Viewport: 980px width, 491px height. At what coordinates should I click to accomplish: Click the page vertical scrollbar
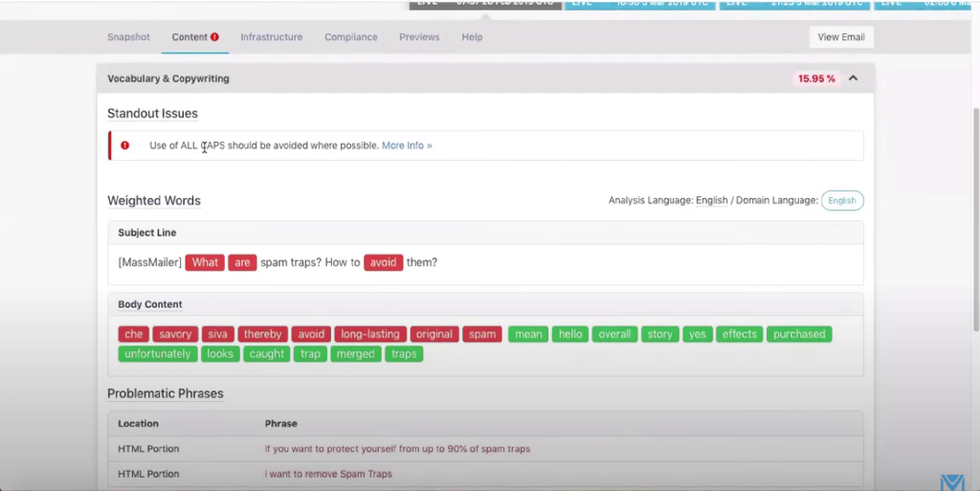click(x=975, y=218)
